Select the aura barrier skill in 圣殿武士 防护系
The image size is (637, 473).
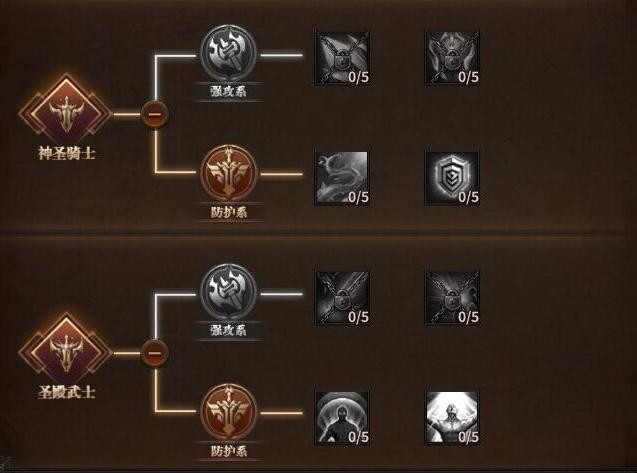[342, 417]
